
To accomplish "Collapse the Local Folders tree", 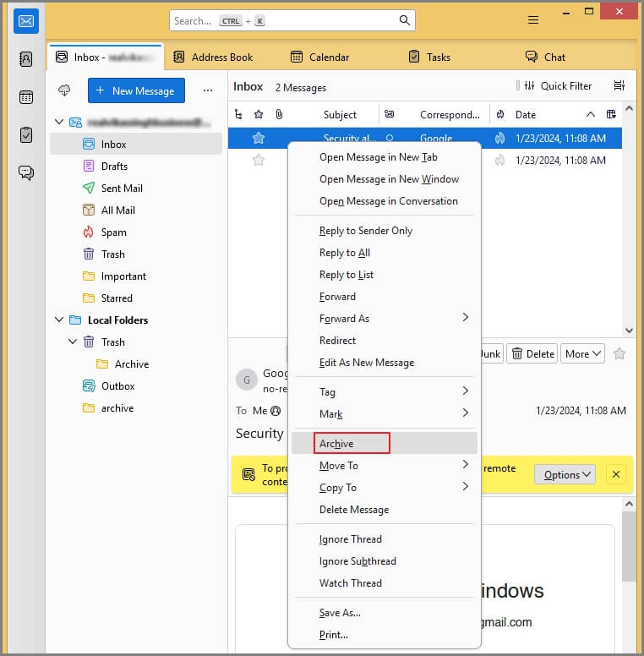I will [x=58, y=320].
